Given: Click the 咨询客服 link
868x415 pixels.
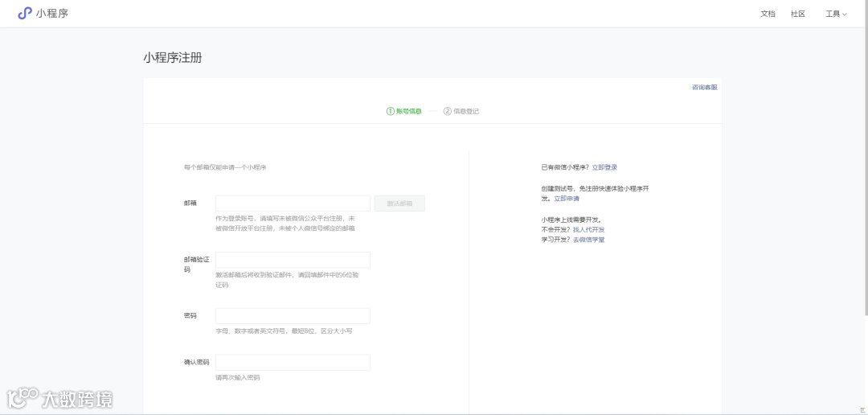Looking at the screenshot, I should [704, 88].
